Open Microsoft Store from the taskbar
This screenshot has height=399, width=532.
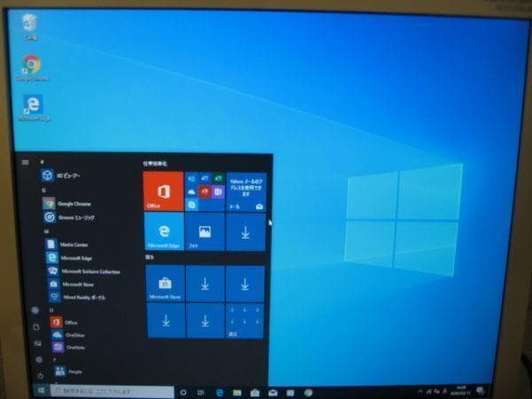click(254, 393)
